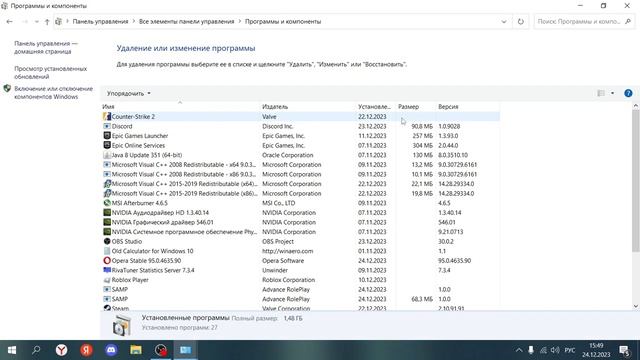The height and width of the screenshot is (360, 640).
Task: Expand breadcrumb arrow after Панель управления
Action: point(133,22)
